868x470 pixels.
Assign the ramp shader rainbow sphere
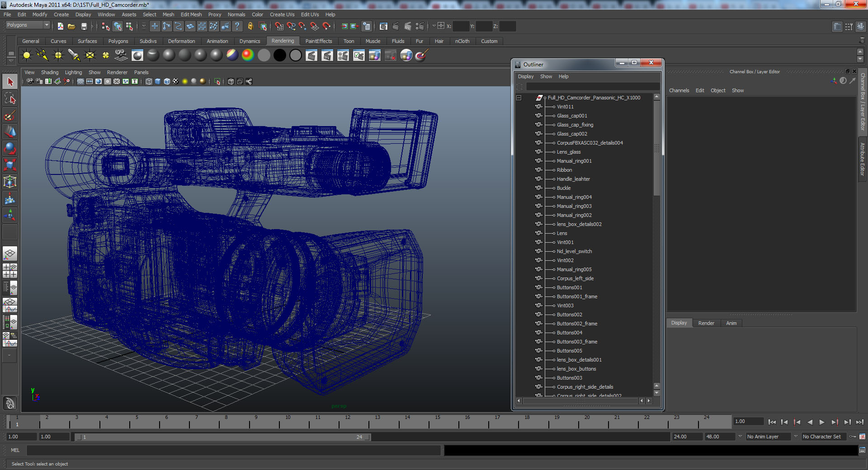(x=248, y=55)
